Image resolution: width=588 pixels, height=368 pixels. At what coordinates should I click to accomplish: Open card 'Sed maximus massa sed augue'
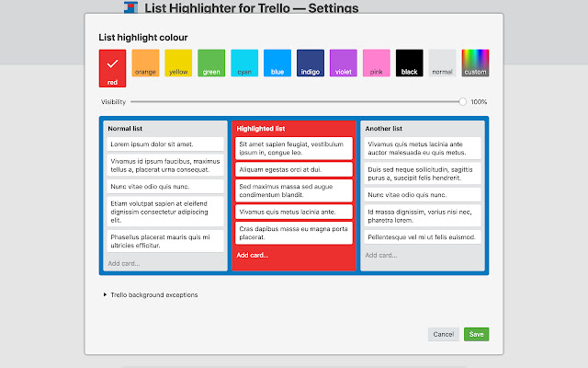pyautogui.click(x=294, y=190)
